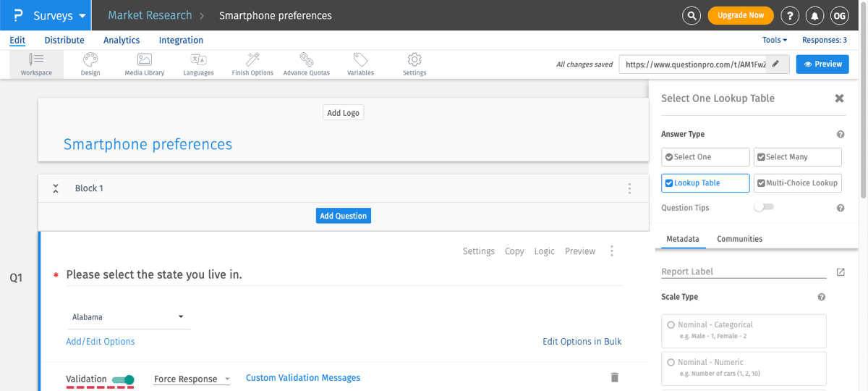Expand the Force Response dropdown
868x391 pixels.
click(192, 379)
